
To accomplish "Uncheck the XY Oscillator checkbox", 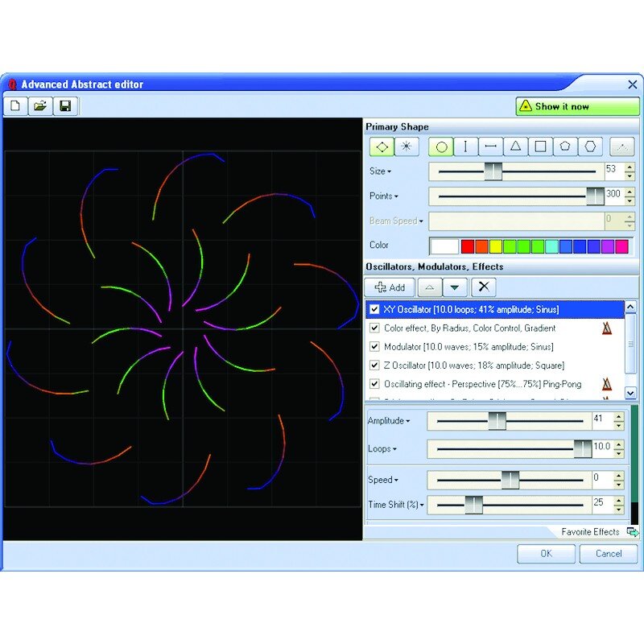I will pos(374,309).
